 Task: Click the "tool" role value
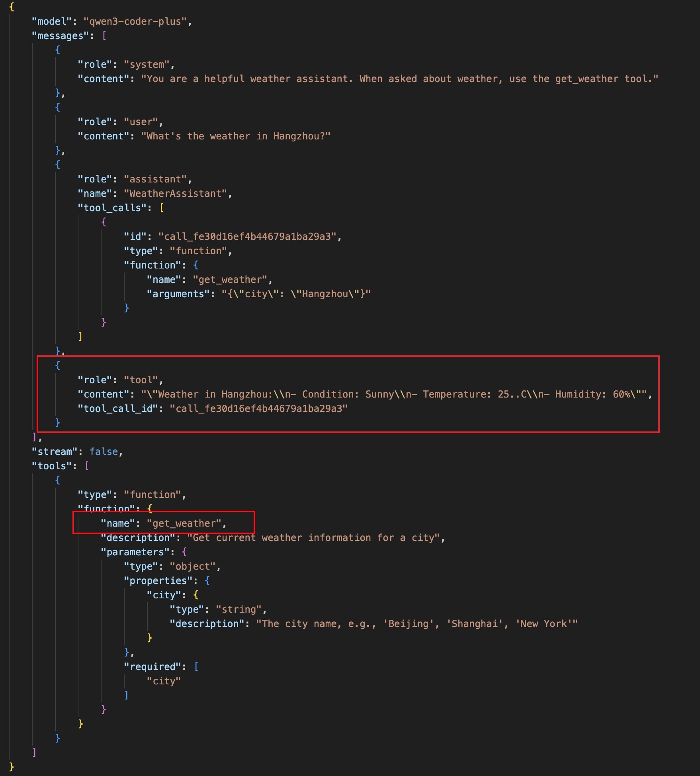tap(141, 380)
